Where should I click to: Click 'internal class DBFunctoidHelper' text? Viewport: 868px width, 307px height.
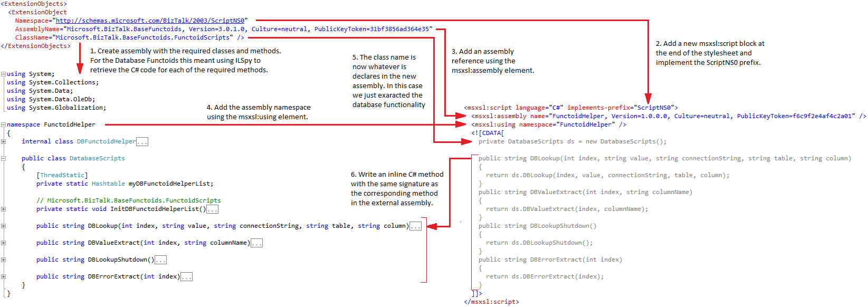coord(79,141)
